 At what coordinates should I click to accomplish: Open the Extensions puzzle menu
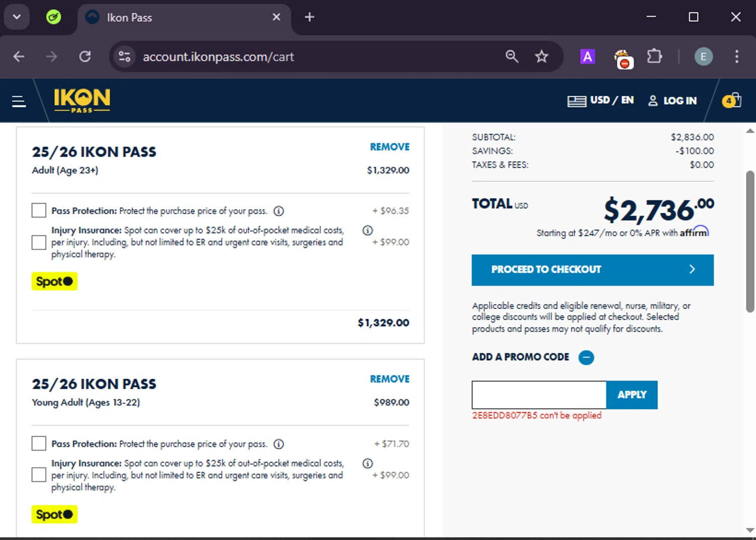coord(654,56)
